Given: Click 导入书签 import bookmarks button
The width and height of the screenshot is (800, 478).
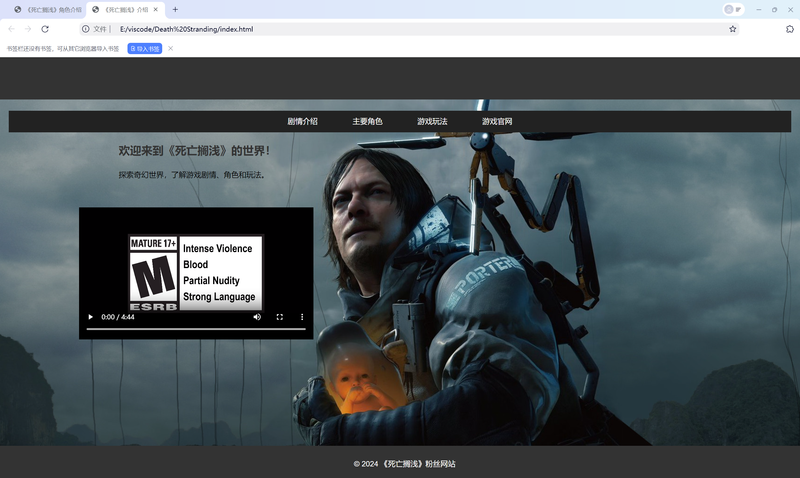Looking at the screenshot, I should 145,48.
